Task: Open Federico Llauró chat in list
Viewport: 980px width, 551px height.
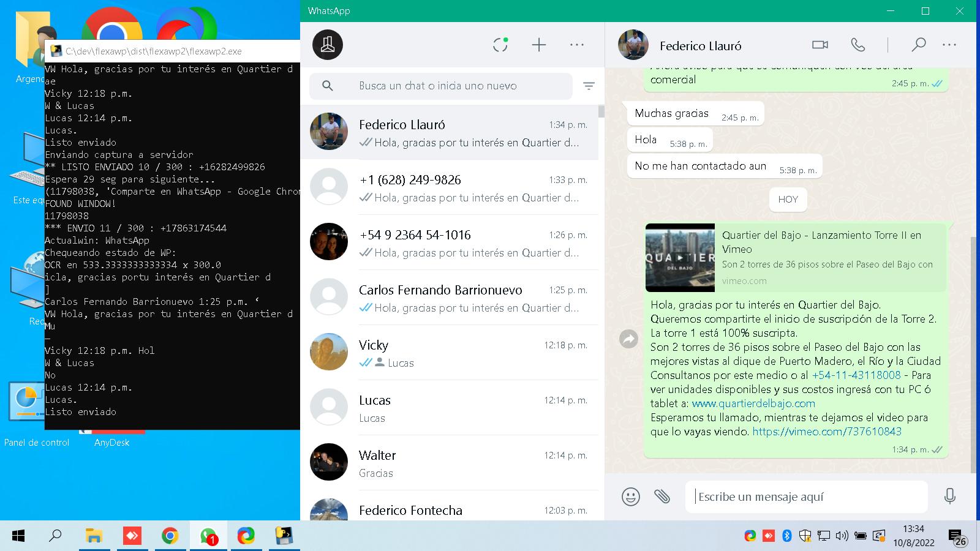Action: [x=449, y=132]
